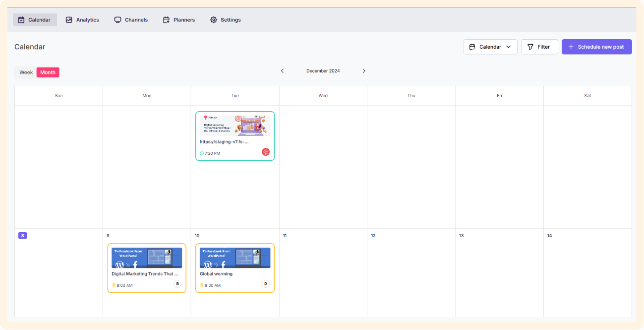Click the Thu column header
644x330 pixels.
411,96
